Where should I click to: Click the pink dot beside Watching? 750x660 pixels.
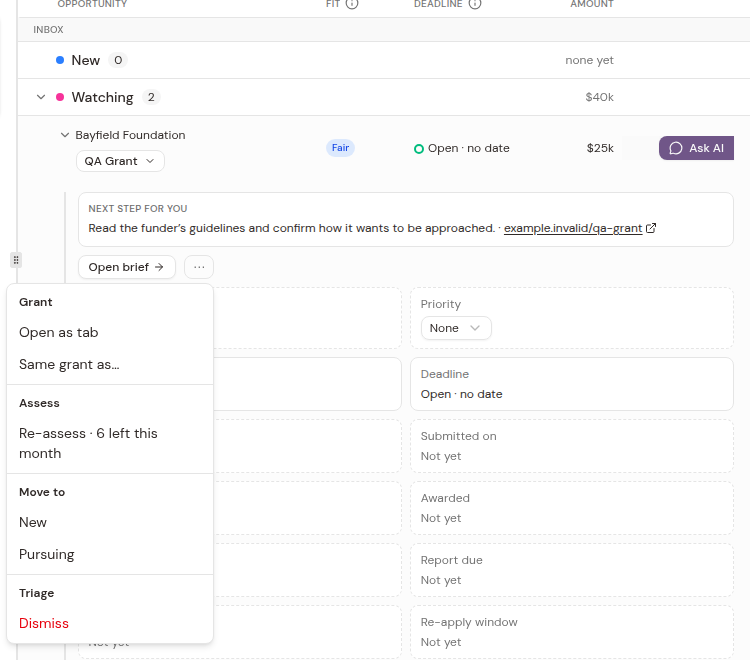click(x=60, y=97)
